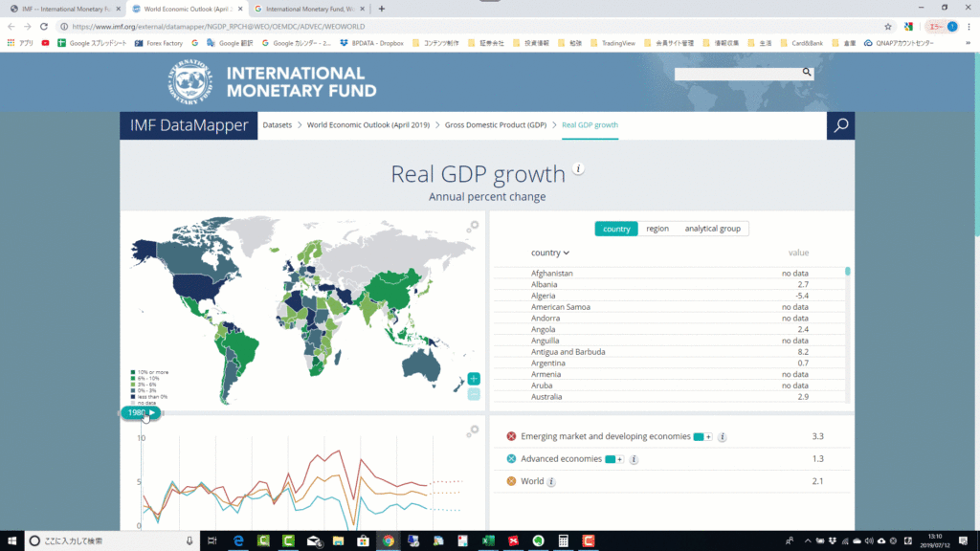The width and height of the screenshot is (980, 551).
Task: Open the Calculator from the taskbar
Action: (563, 540)
